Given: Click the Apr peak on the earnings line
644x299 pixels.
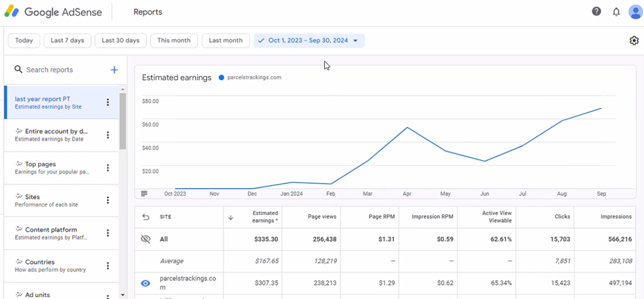Looking at the screenshot, I should click(x=407, y=128).
